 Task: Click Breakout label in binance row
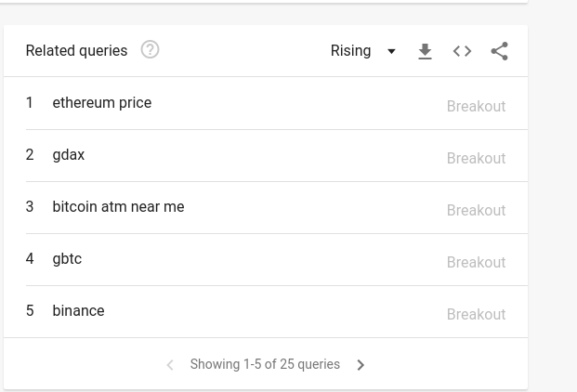pyautogui.click(x=476, y=314)
